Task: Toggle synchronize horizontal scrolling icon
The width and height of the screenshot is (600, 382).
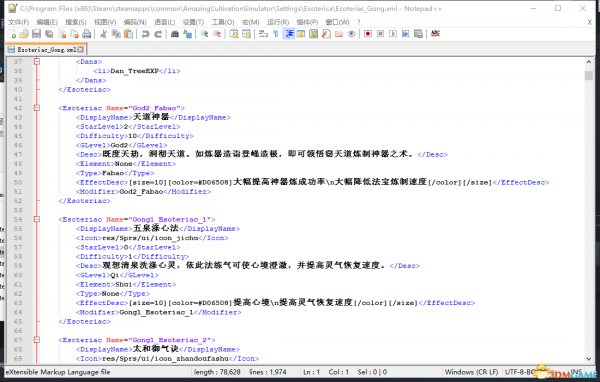Action: (246, 34)
